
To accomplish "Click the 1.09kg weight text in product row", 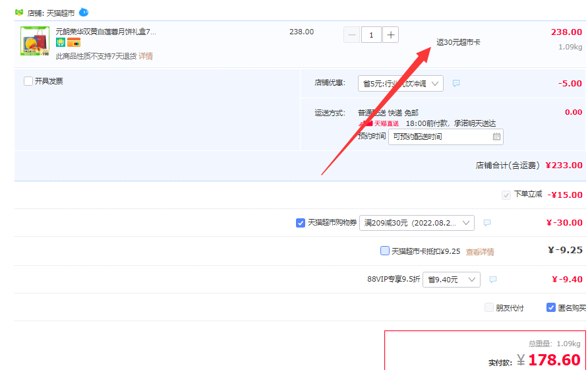I will (570, 47).
